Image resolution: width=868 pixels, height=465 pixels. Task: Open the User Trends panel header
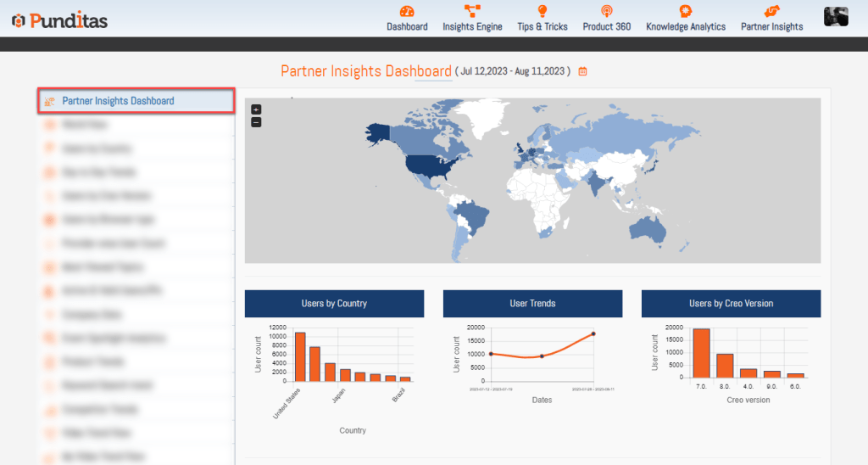532,304
